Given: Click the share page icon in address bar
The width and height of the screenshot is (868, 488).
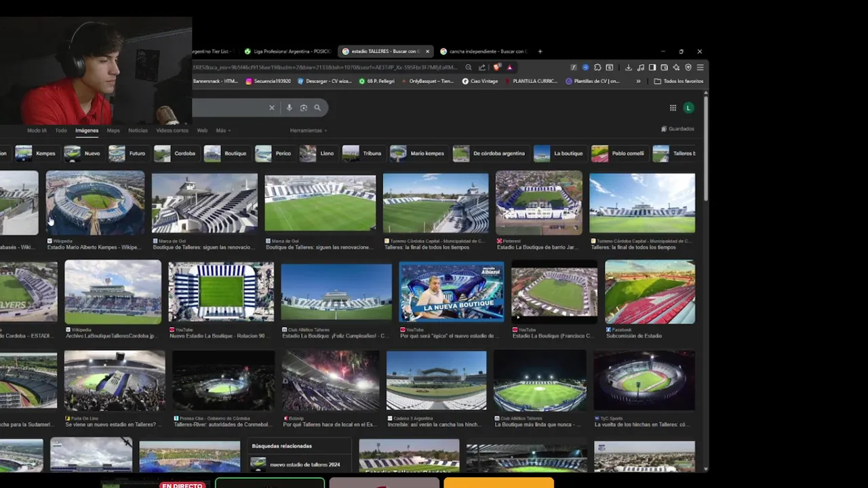Looking at the screenshot, I should (x=482, y=68).
